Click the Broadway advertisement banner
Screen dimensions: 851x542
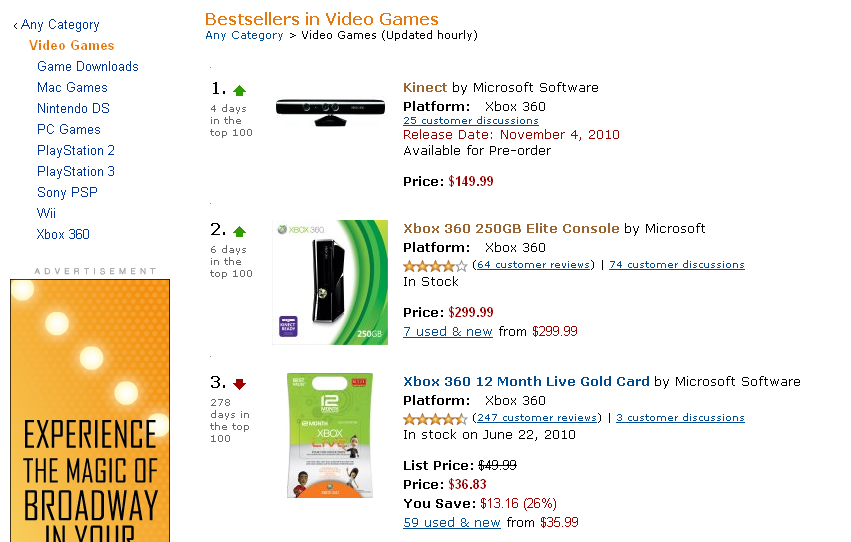90,411
